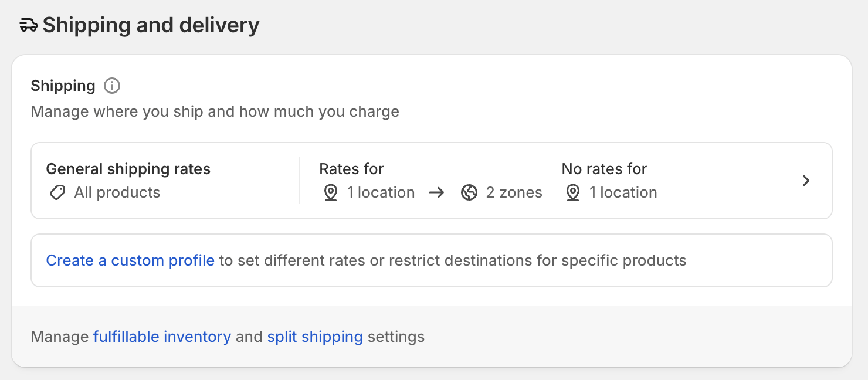Viewport: 868px width, 380px height.
Task: Click the 1 location text under No rates for
Action: (x=623, y=193)
